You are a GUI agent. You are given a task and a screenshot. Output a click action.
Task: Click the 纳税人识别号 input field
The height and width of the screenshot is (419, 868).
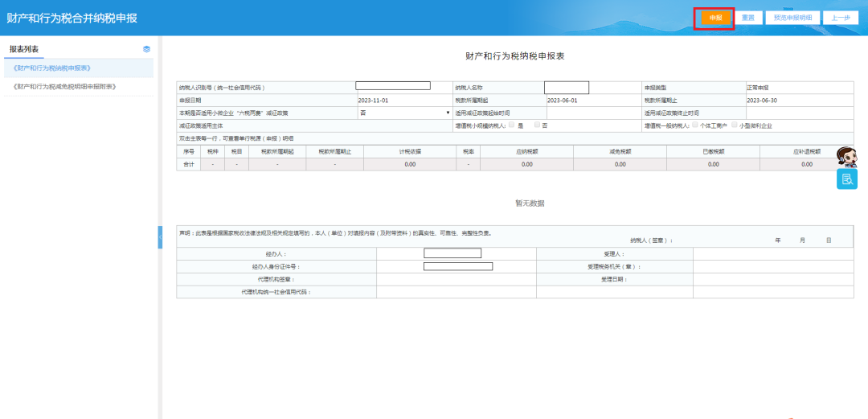[x=393, y=86]
